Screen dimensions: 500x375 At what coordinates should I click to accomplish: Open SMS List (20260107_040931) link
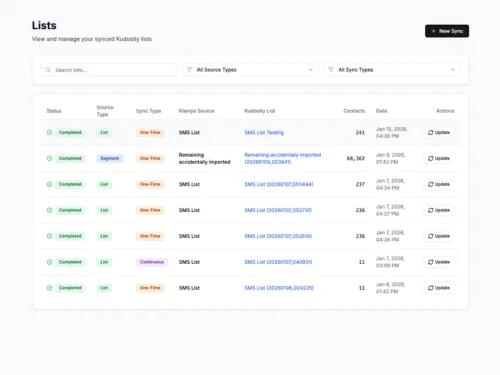click(278, 262)
